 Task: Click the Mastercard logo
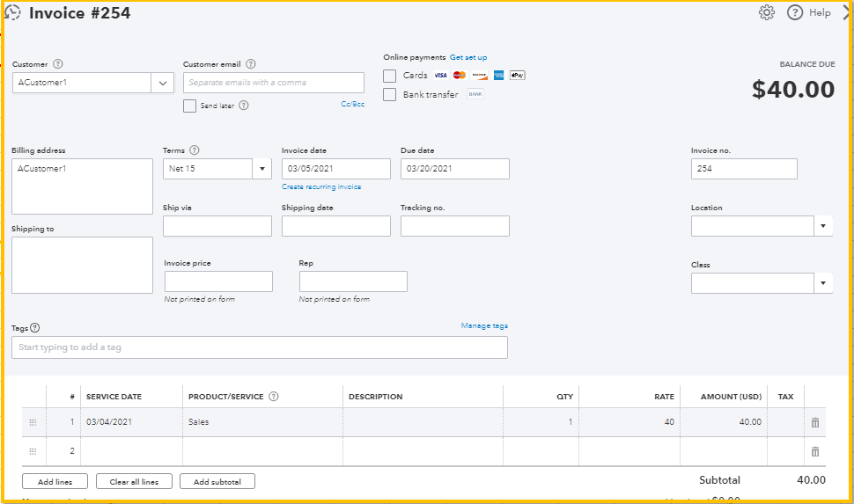(x=460, y=75)
